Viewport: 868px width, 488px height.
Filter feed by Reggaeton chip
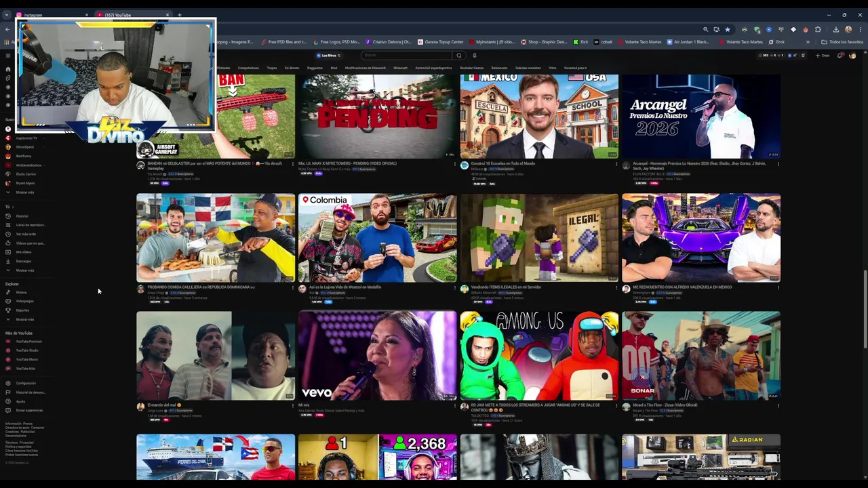[315, 68]
